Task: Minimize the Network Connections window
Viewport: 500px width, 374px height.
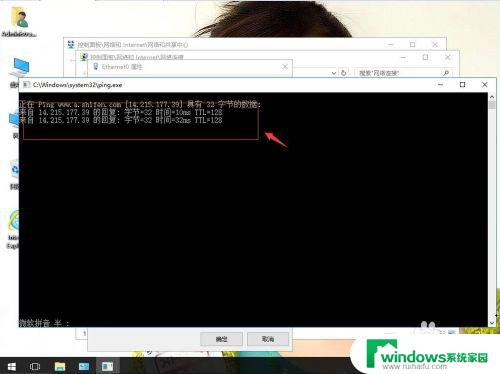Action: pos(403,57)
